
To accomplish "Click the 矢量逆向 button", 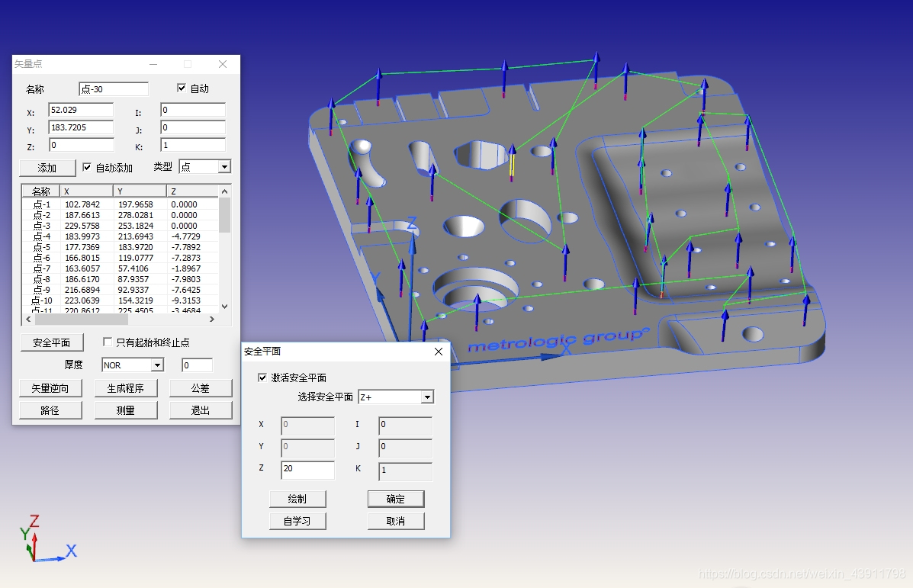I will pos(50,388).
